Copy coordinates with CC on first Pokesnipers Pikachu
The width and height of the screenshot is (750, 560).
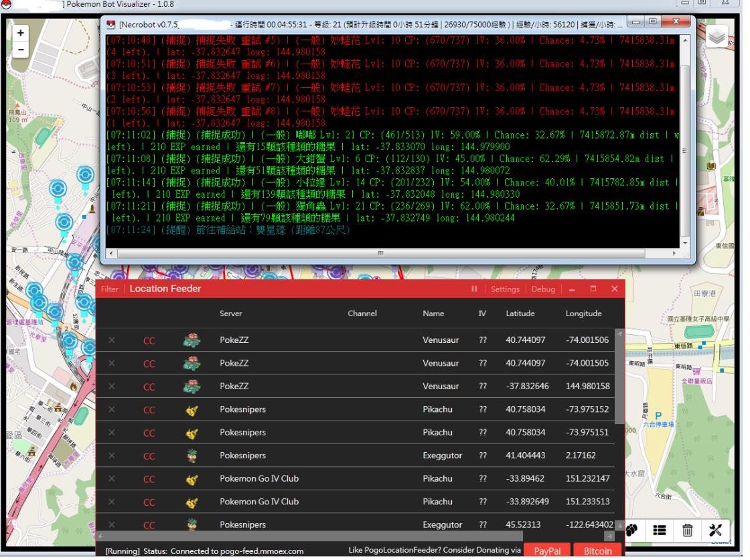point(149,410)
